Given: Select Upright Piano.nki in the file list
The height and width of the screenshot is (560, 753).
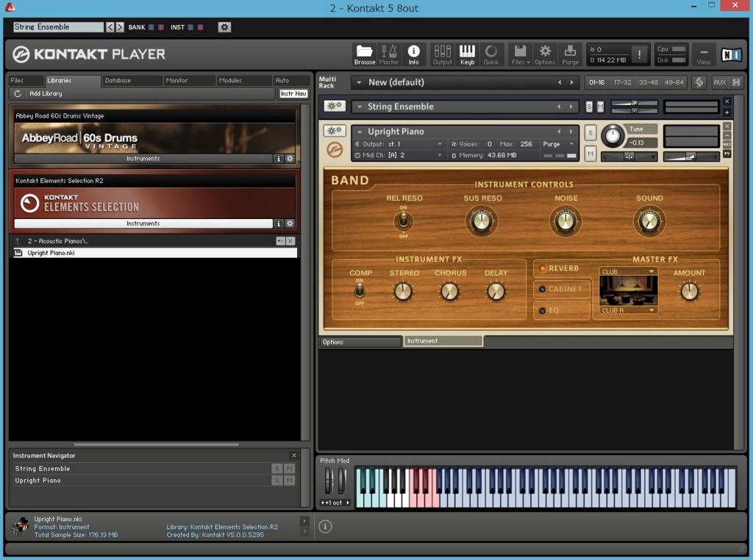Looking at the screenshot, I should (51, 253).
